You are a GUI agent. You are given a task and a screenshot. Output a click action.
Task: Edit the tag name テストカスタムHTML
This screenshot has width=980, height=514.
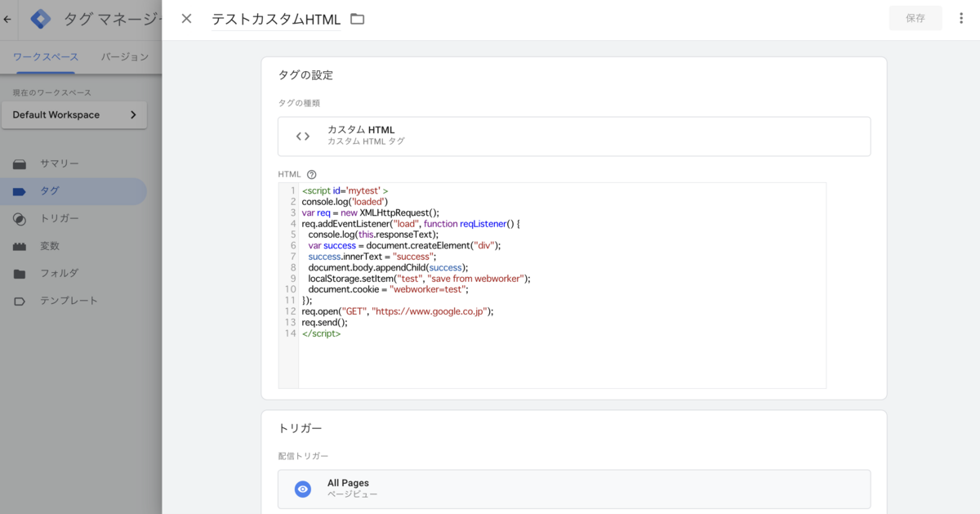[x=276, y=19]
